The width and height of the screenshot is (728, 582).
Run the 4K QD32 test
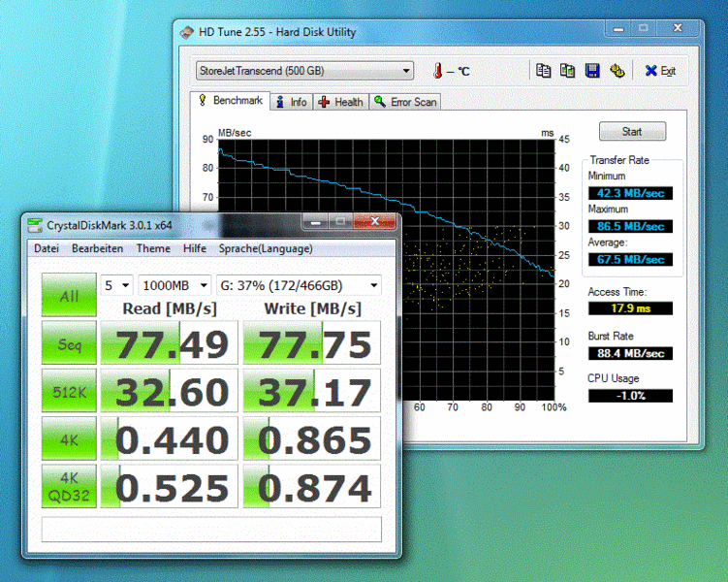coord(69,486)
